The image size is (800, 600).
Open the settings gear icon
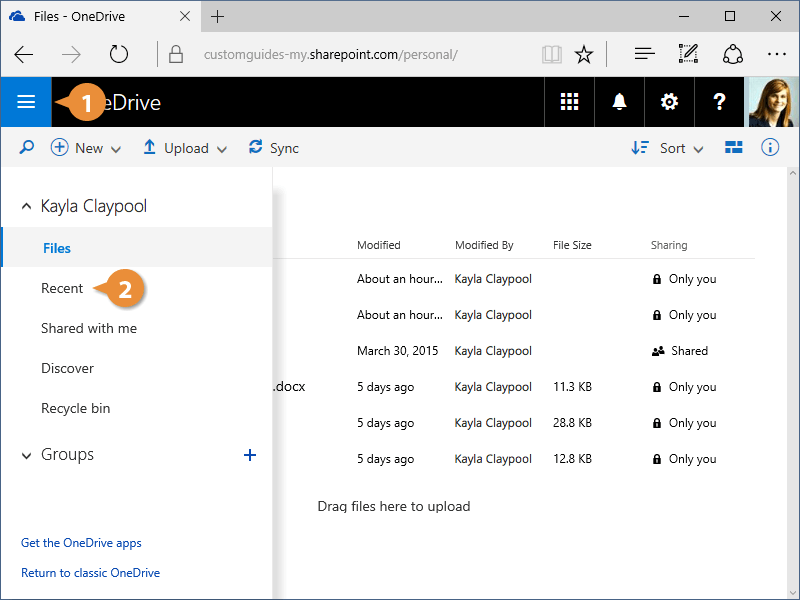pyautogui.click(x=669, y=102)
